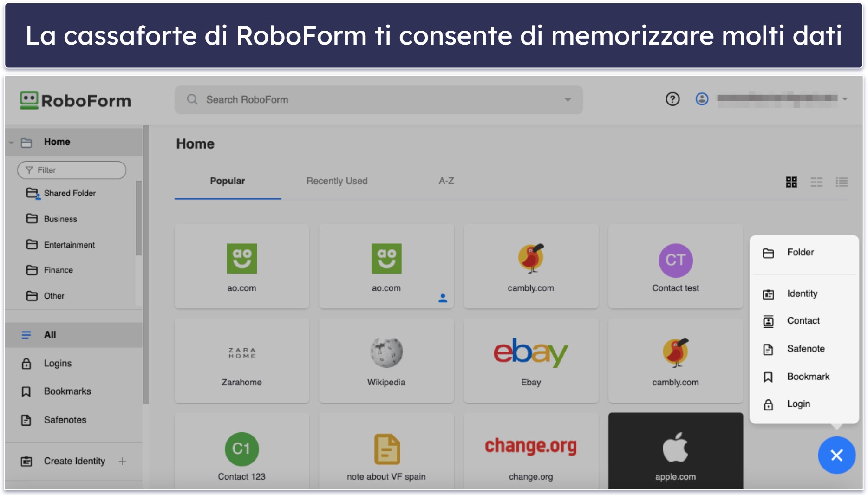Choose Identity in the create menu
Image resolution: width=868 pixels, height=495 pixels.
(804, 294)
